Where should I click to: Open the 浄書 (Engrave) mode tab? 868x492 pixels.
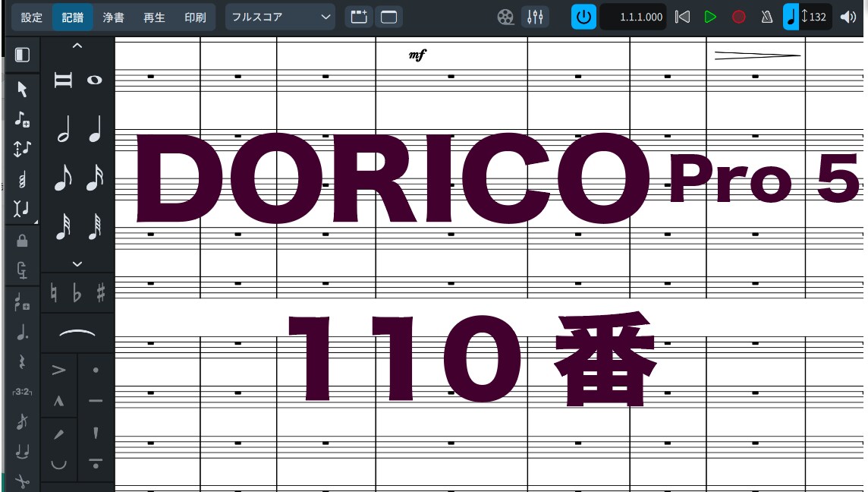point(114,17)
